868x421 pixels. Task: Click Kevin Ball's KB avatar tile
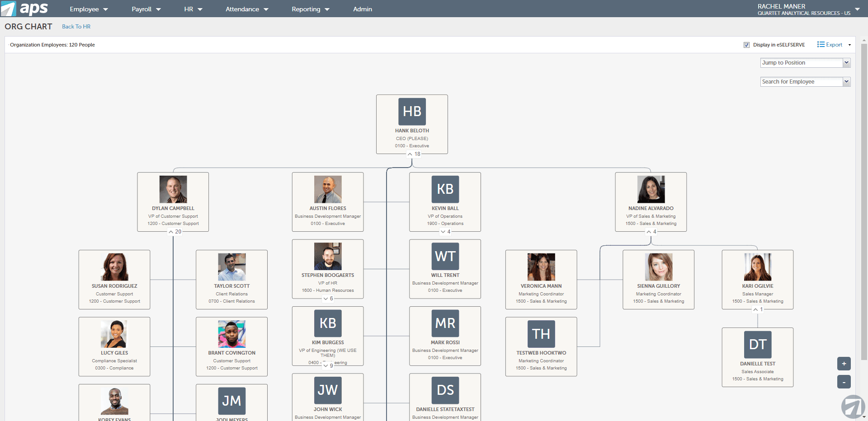445,189
